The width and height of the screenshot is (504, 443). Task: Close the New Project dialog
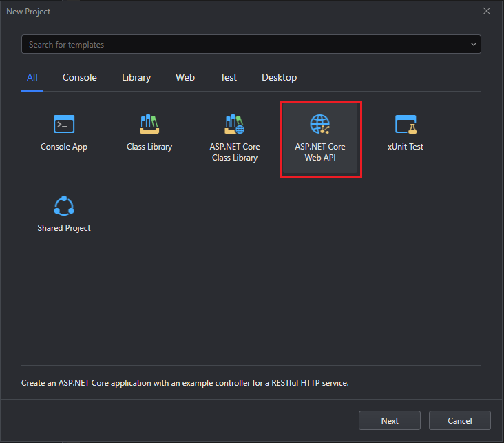pos(487,11)
